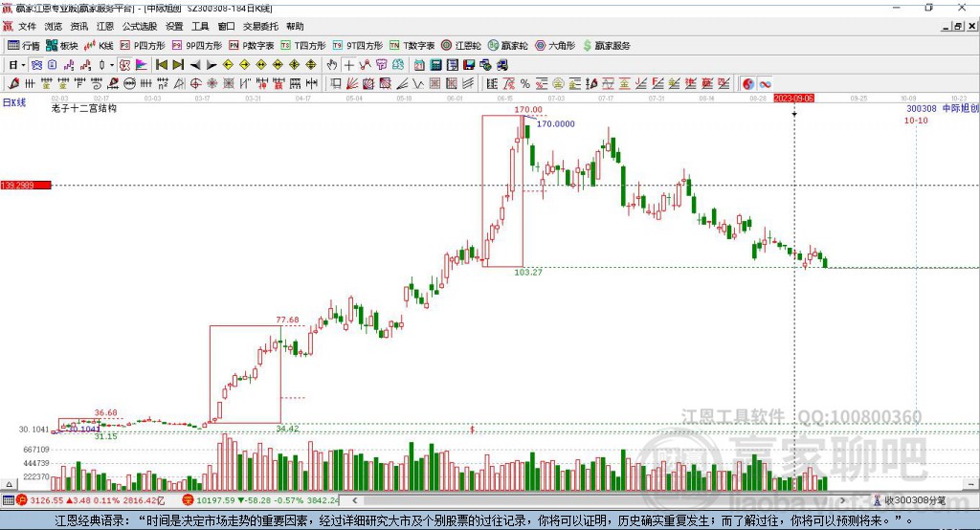Image resolution: width=980 pixels, height=530 pixels.
Task: Click the infinity loop icon
Action: 765,84
